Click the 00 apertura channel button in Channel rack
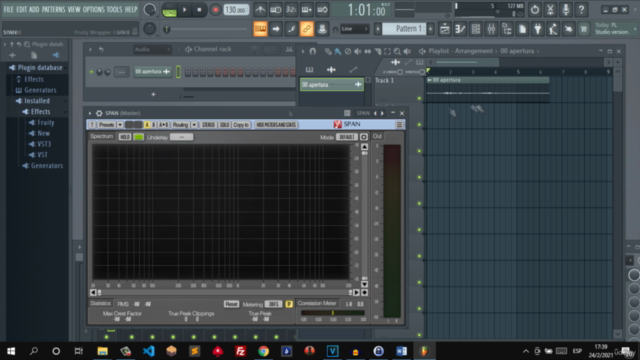Viewport: 640px width, 360px height. [x=152, y=72]
